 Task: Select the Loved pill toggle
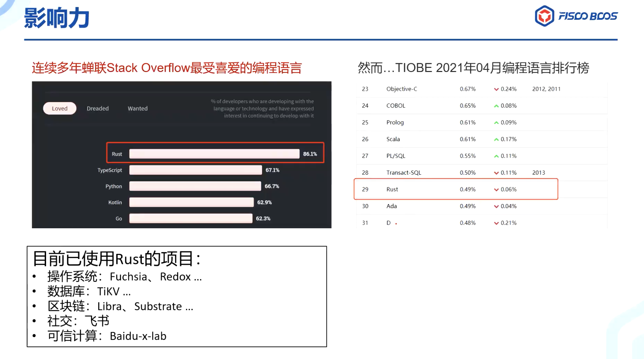point(60,109)
